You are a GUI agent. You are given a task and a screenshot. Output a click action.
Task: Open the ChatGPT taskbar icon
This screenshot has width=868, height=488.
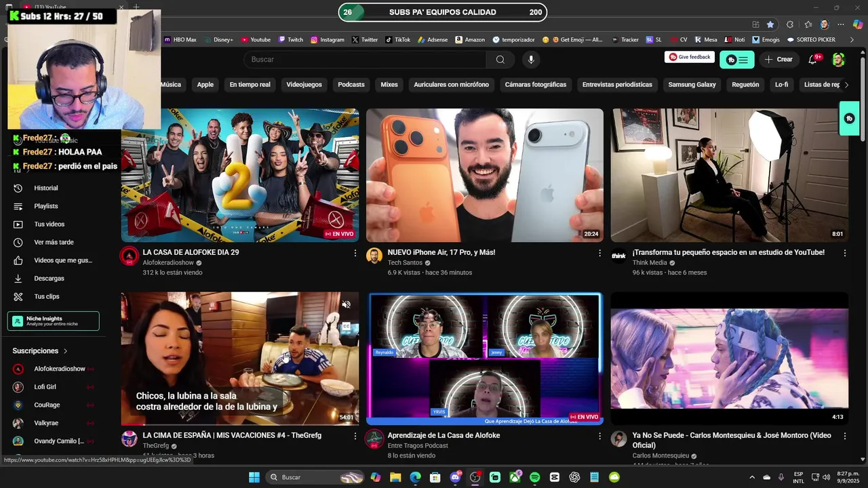(x=574, y=477)
